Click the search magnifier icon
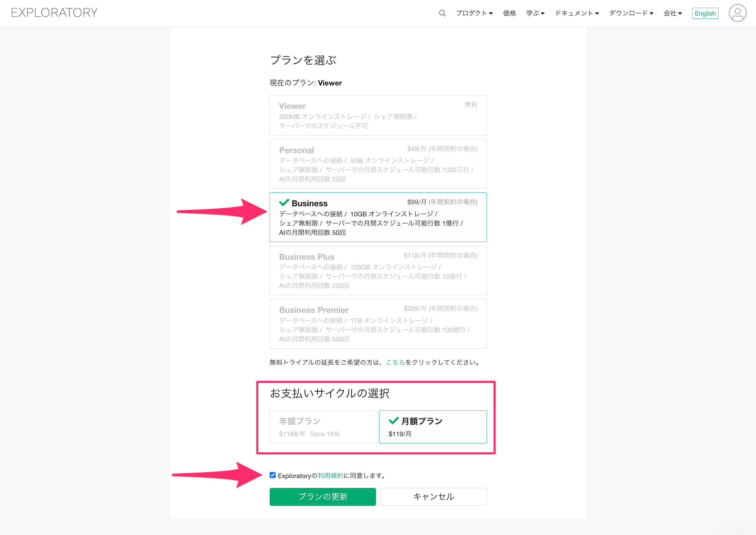Viewport: 756px width, 535px height. 442,13
